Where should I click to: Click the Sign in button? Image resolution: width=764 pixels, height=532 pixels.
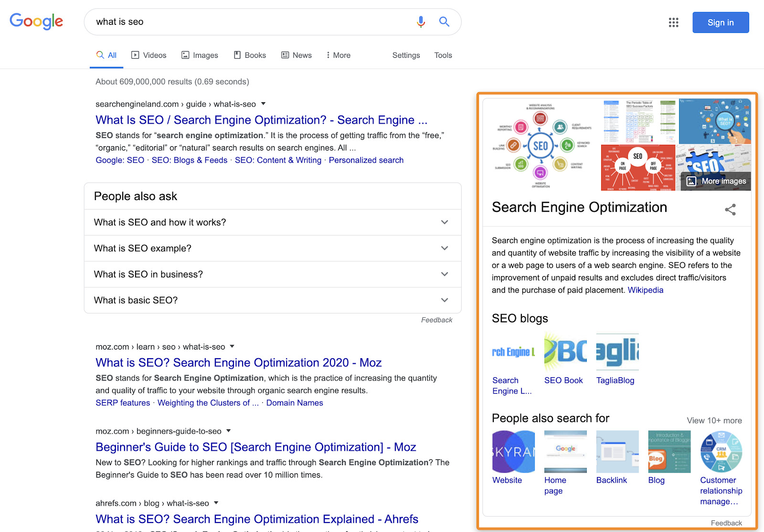(x=720, y=22)
